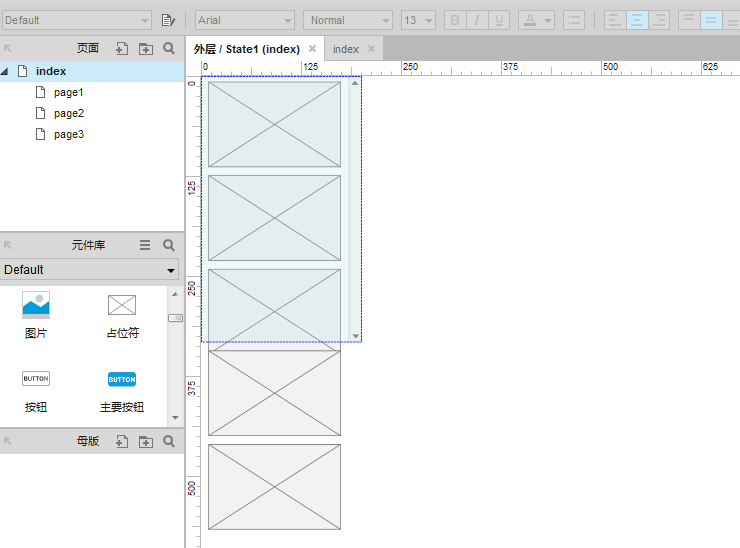740x548 pixels.
Task: Open the Default library dropdown
Action: (90, 270)
